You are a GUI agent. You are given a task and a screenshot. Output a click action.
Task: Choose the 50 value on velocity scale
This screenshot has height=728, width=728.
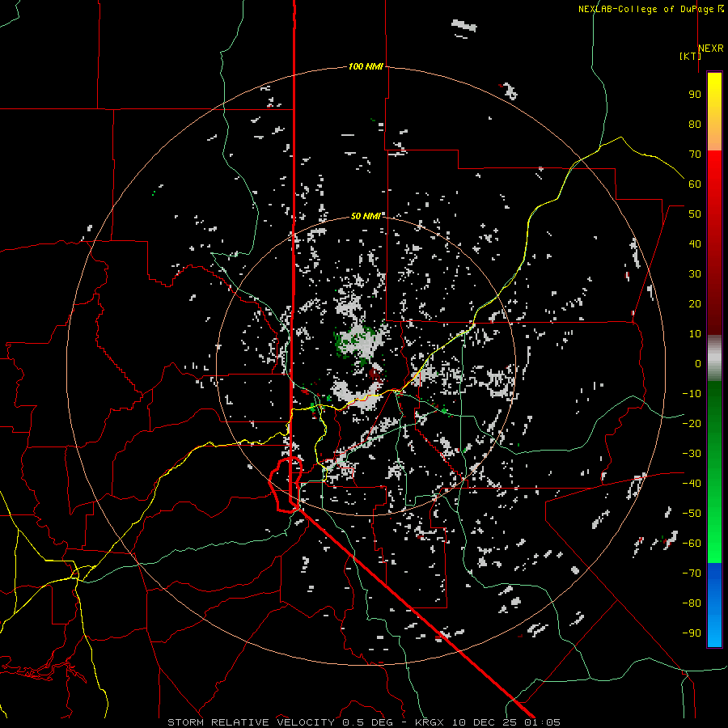695,214
